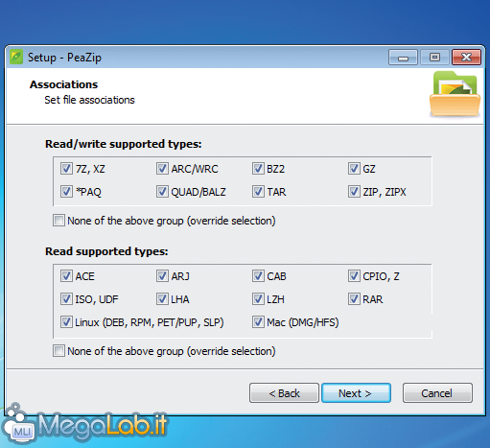
Task: Check None of the above for read types
Action: pyautogui.click(x=58, y=351)
